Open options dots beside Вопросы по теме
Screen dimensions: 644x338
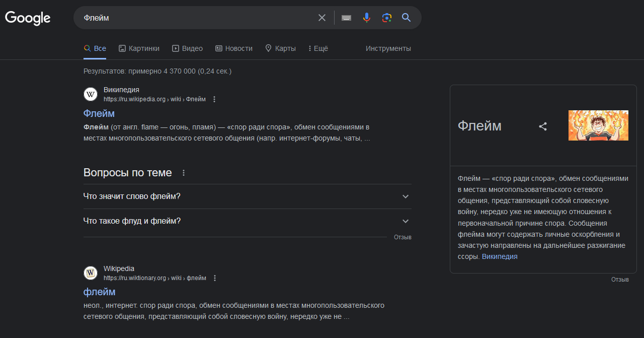(184, 173)
